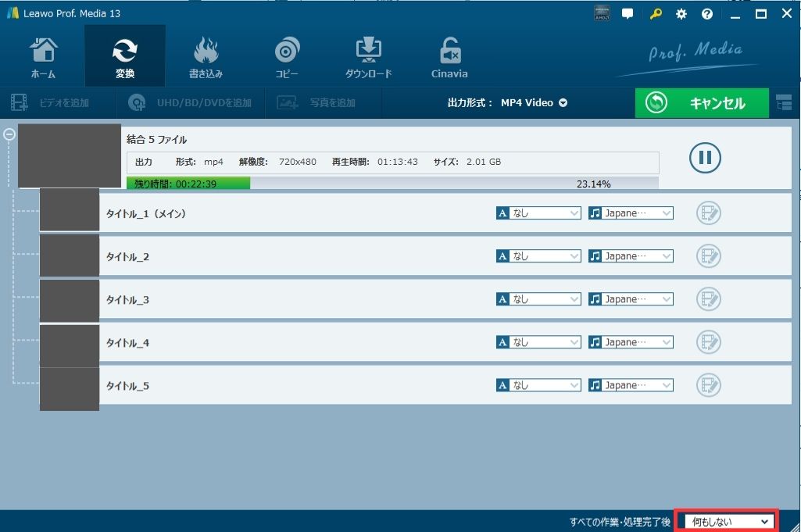Click the feedback speech bubble icon
This screenshot has width=801, height=532.
tap(627, 14)
